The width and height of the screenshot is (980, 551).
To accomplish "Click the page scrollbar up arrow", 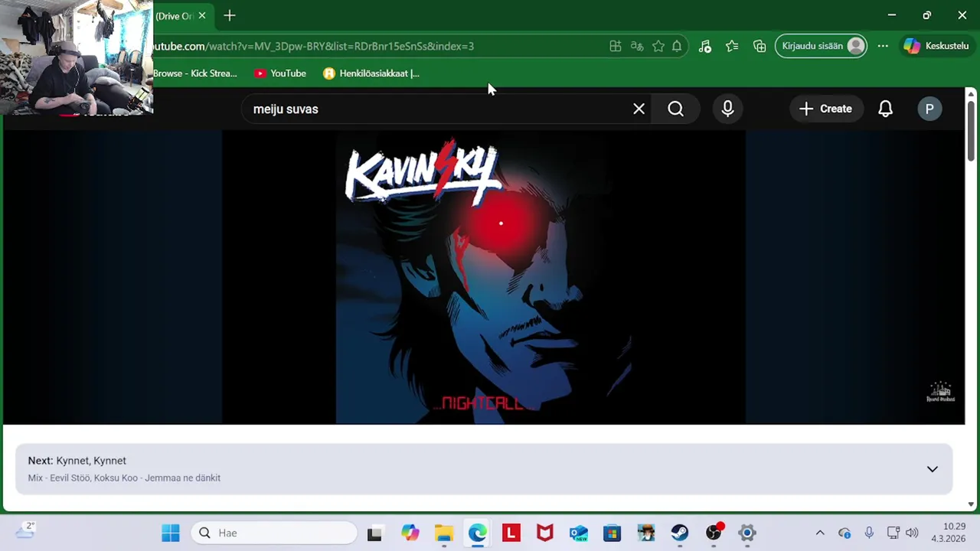I will click(x=971, y=93).
